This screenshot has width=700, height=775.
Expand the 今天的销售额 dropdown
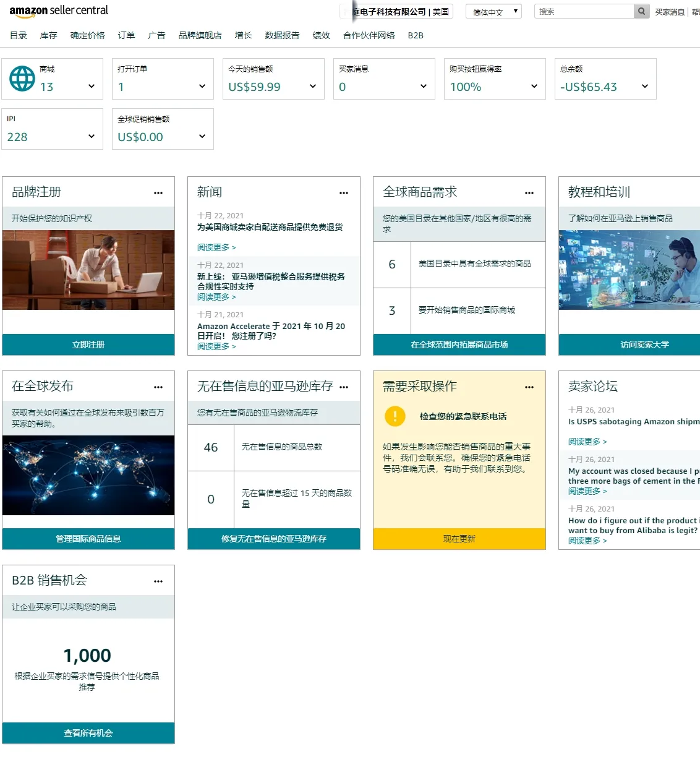[x=313, y=87]
